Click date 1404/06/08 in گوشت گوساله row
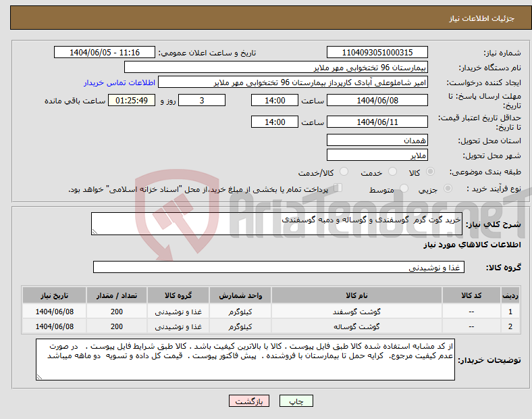The height and width of the screenshot is (419, 532). click(x=54, y=326)
